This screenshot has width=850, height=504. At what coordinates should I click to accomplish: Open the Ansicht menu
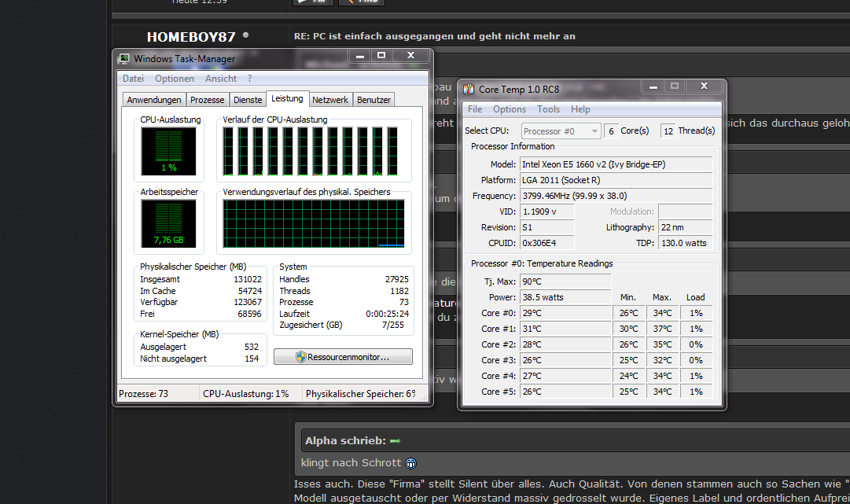point(221,79)
